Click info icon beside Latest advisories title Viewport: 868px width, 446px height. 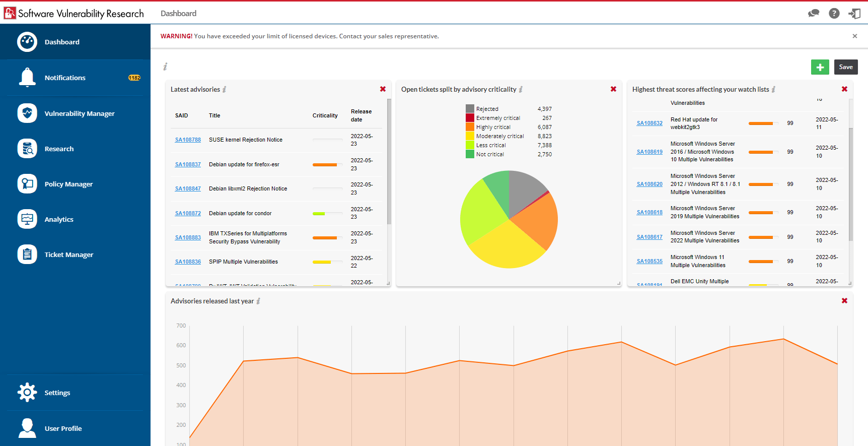coord(225,90)
